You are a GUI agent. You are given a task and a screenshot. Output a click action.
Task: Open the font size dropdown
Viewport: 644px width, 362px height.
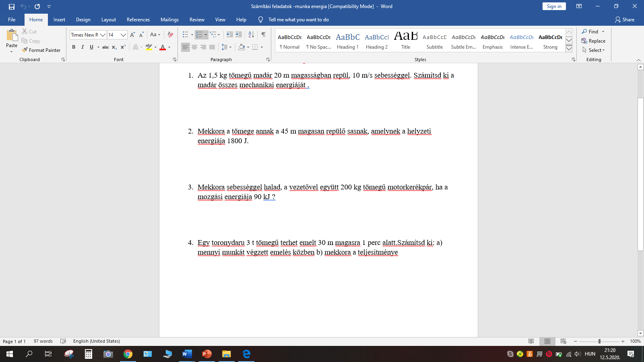click(123, 35)
